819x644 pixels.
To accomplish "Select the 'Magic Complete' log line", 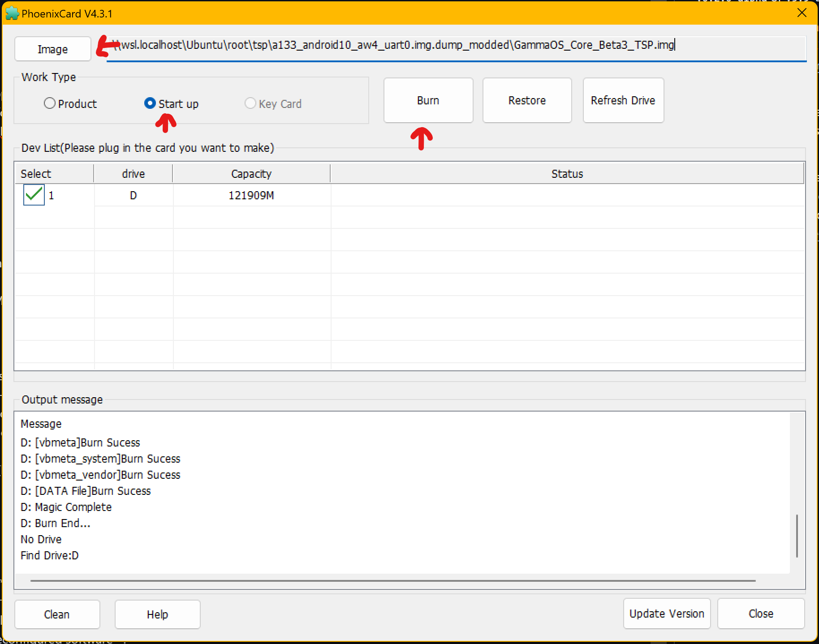I will 66,507.
